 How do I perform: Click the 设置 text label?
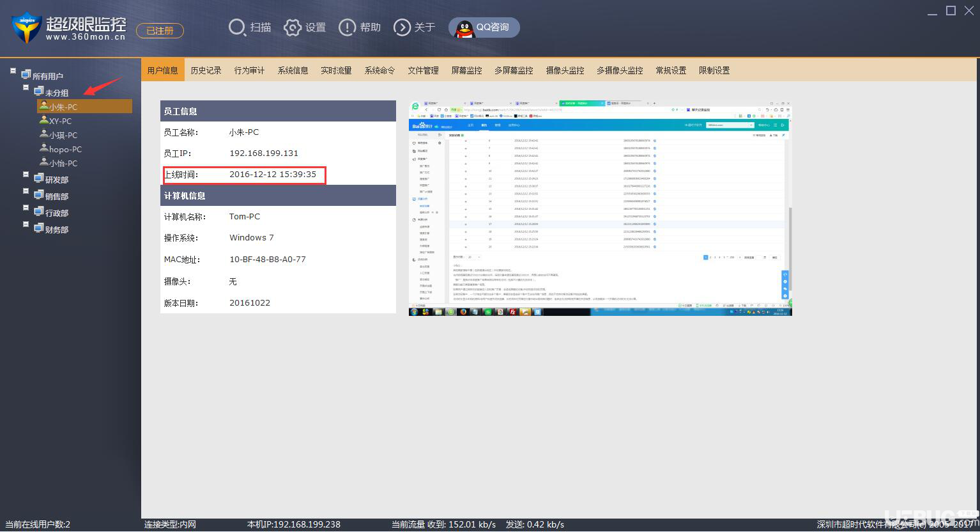click(316, 27)
